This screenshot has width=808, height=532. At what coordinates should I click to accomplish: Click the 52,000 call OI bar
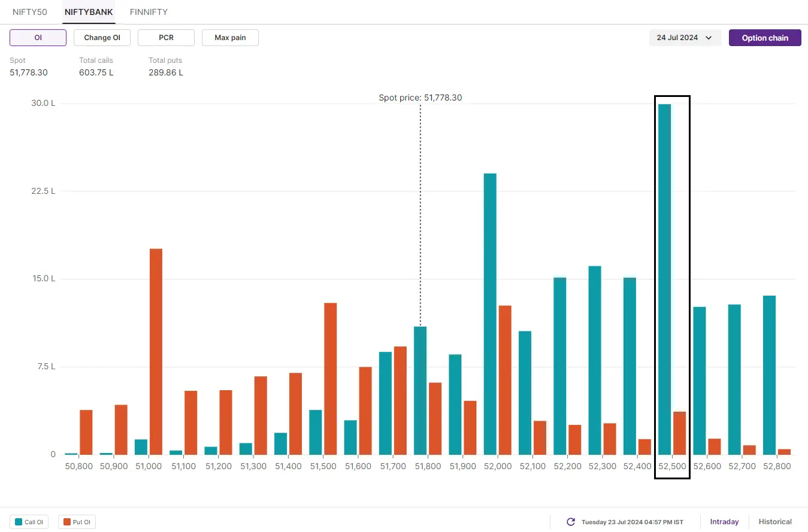(490, 314)
